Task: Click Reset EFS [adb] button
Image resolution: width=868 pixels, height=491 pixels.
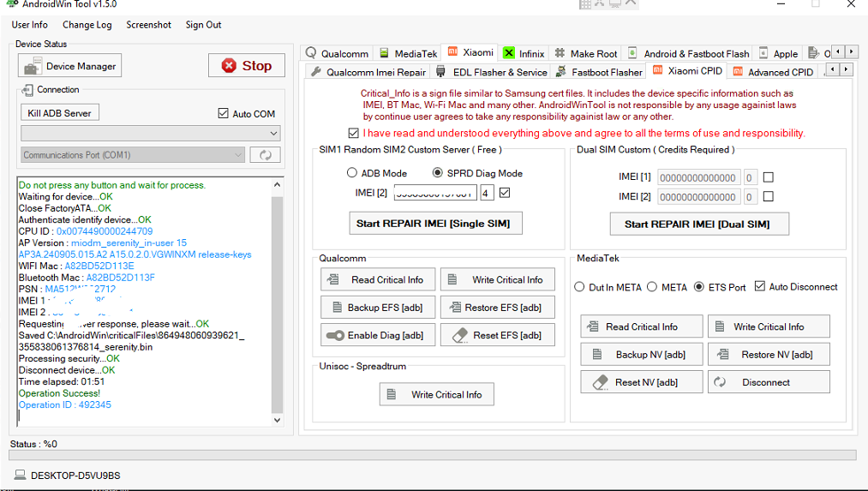Action: pyautogui.click(x=497, y=335)
